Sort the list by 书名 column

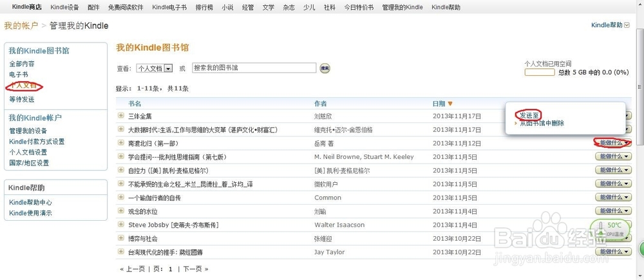tap(135, 104)
